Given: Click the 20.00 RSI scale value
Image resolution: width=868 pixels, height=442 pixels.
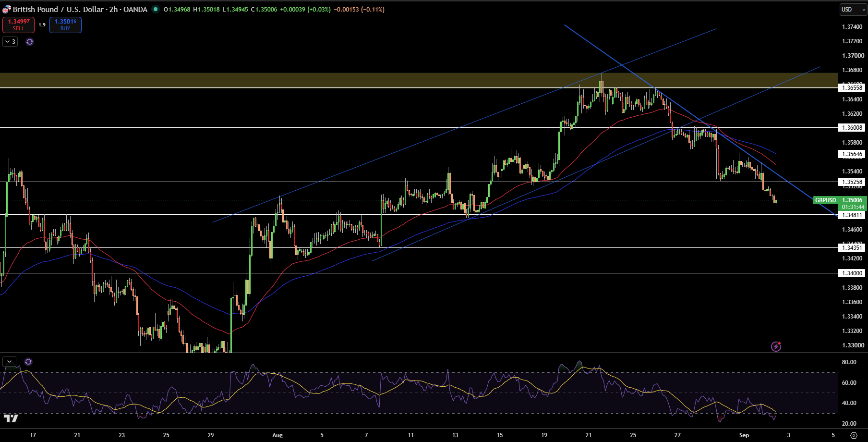Looking at the screenshot, I should tap(849, 424).
